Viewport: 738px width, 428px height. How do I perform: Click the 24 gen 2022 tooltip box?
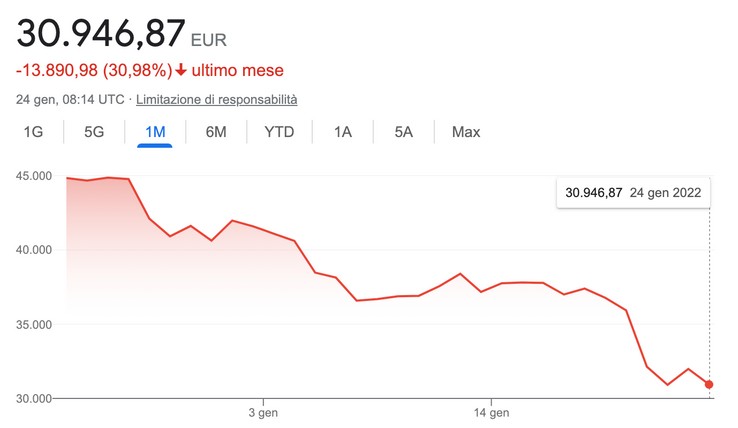tap(633, 193)
